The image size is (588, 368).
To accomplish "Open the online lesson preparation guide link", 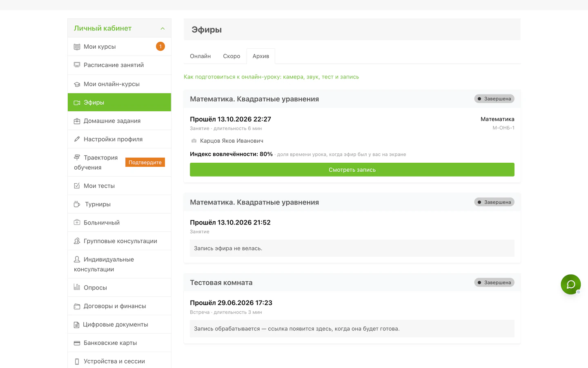I will [271, 77].
